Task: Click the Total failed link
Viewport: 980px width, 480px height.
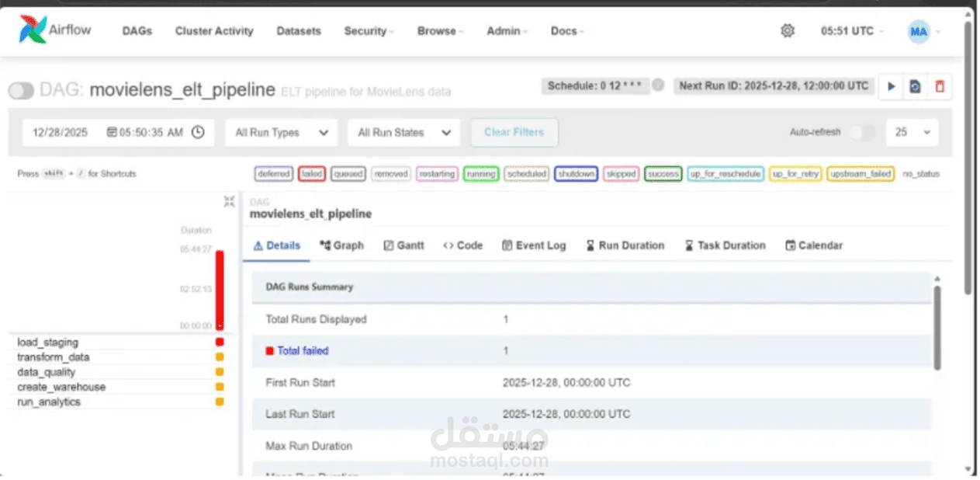Action: pyautogui.click(x=303, y=351)
